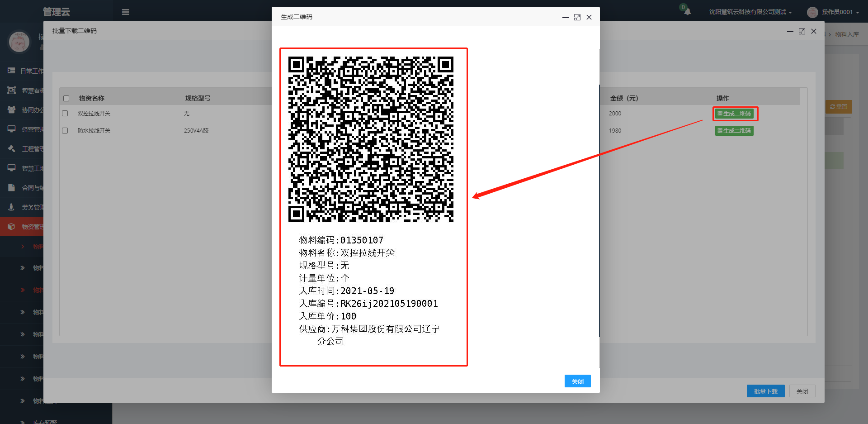Open 日常工作 sidebar menu
Screen dimensions: 868x424
(26, 71)
